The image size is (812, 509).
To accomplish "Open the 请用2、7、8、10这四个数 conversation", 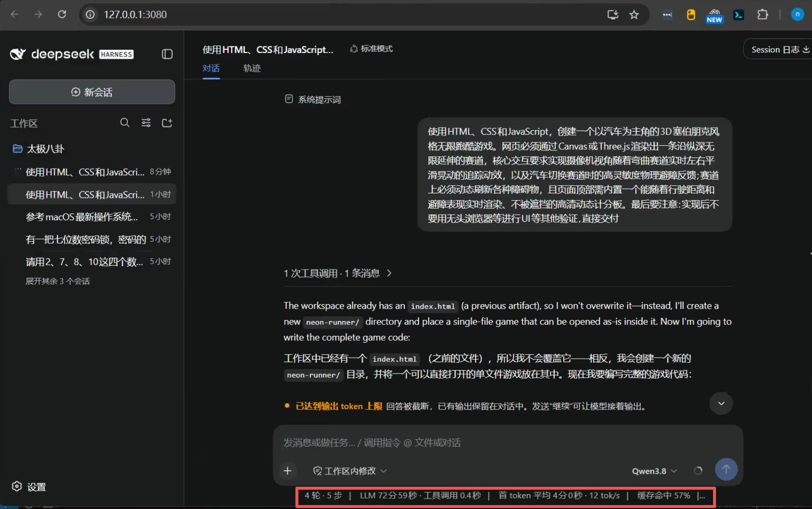I will click(92, 262).
